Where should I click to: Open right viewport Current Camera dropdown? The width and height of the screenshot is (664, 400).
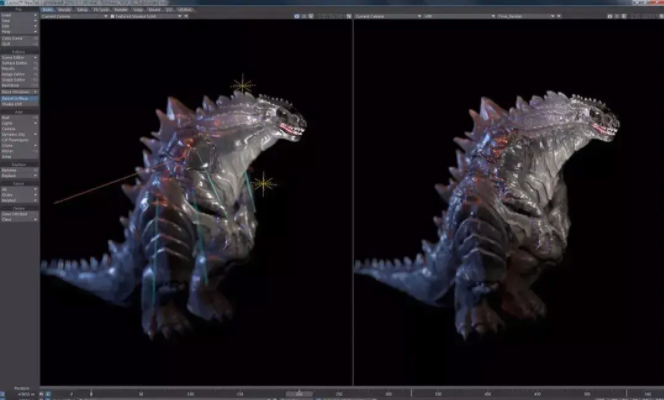tap(388, 16)
